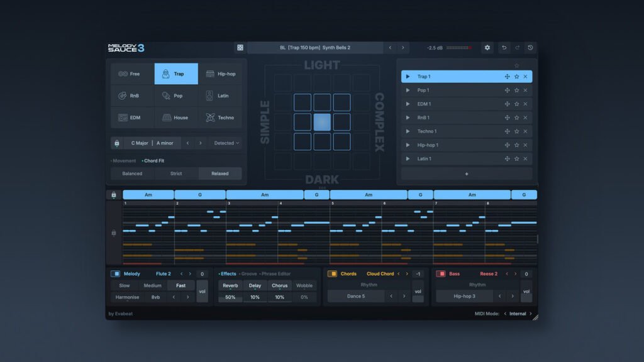Click the plus button to add preset
The width and height of the screenshot is (644, 362).
tap(466, 173)
